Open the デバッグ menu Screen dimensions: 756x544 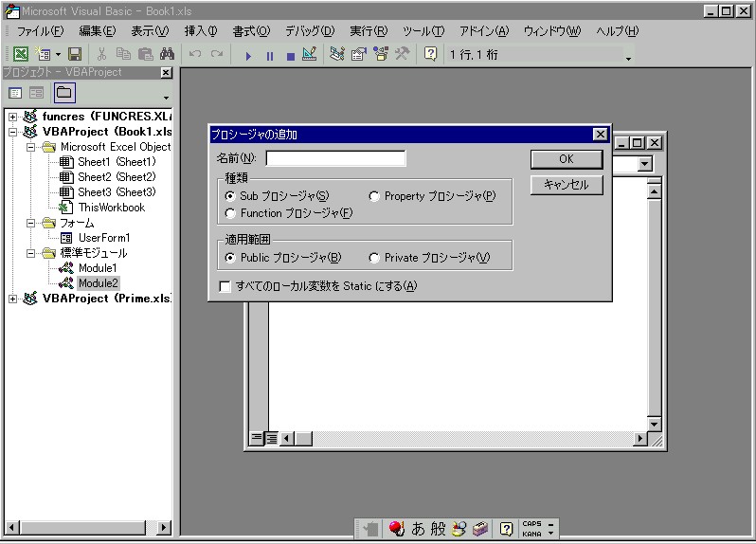pyautogui.click(x=309, y=31)
